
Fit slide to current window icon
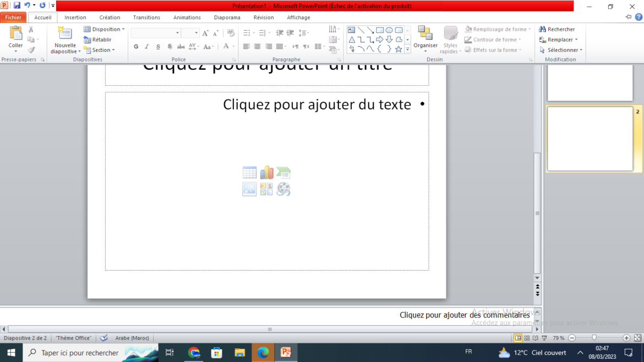pyautogui.click(x=637, y=338)
